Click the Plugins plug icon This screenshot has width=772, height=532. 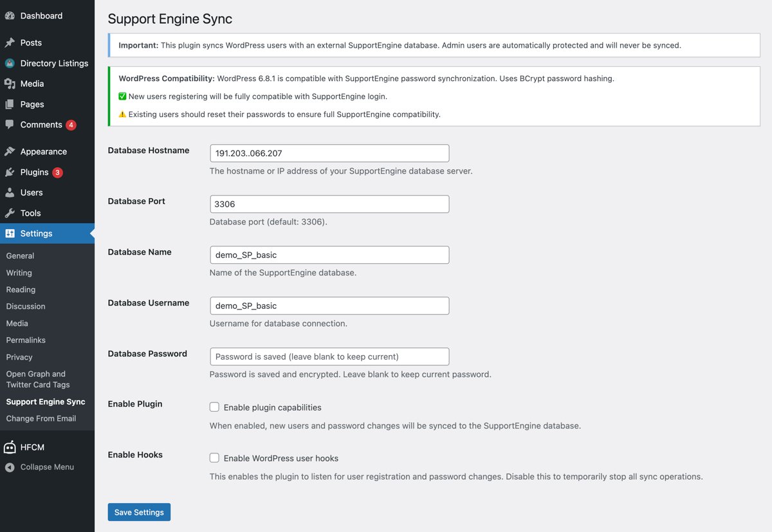10,172
